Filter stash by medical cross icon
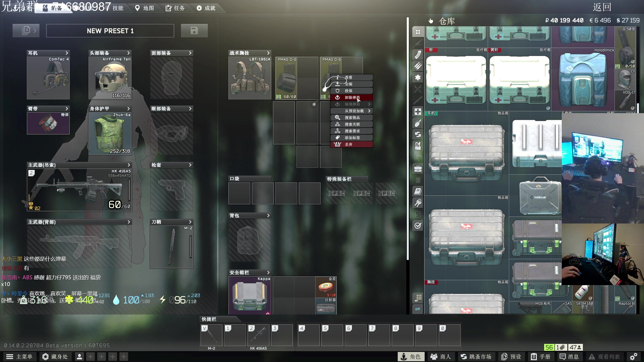The height and width of the screenshot is (362, 644). [418, 112]
